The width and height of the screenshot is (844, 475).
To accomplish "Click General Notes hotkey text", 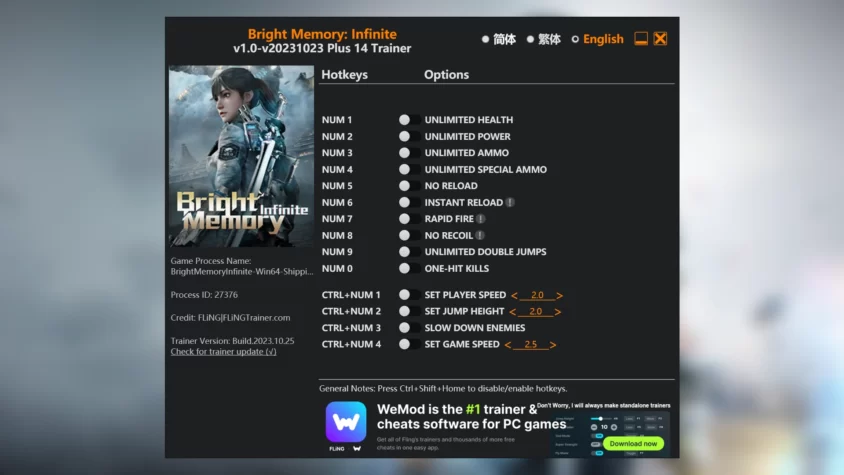I will 443,388.
